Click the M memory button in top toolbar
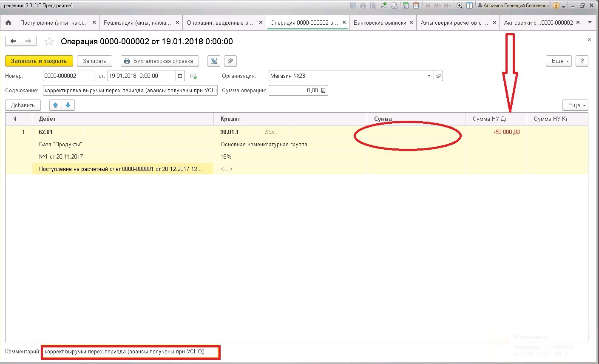The width and height of the screenshot is (599, 364). pyautogui.click(x=428, y=6)
